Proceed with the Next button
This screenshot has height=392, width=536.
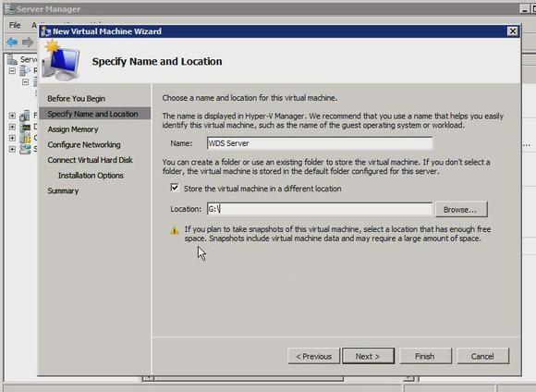point(368,357)
